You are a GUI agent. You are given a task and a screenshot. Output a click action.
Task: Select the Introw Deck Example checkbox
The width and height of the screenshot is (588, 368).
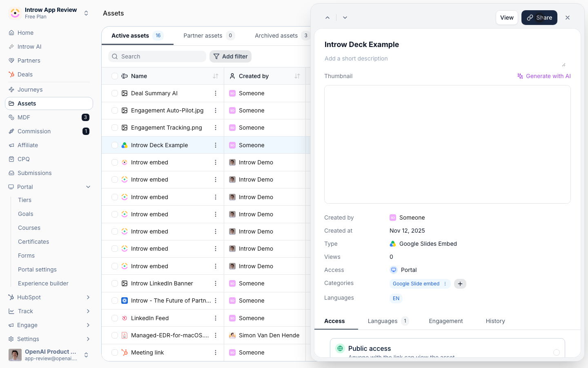[x=115, y=145]
